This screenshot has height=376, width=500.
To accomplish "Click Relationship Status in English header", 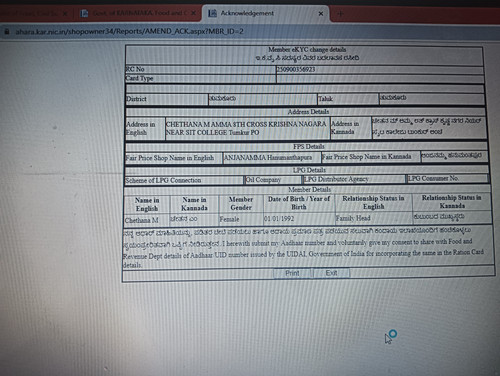I will pyautogui.click(x=373, y=202).
